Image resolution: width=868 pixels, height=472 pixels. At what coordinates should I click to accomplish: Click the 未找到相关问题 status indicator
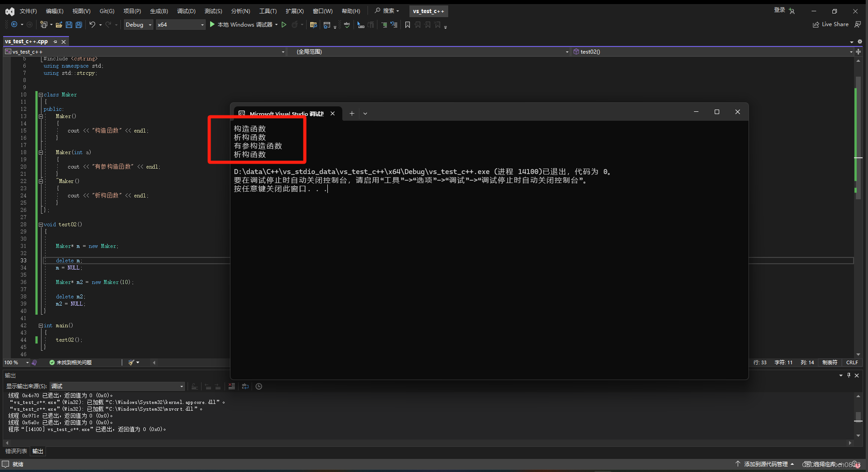pos(70,362)
